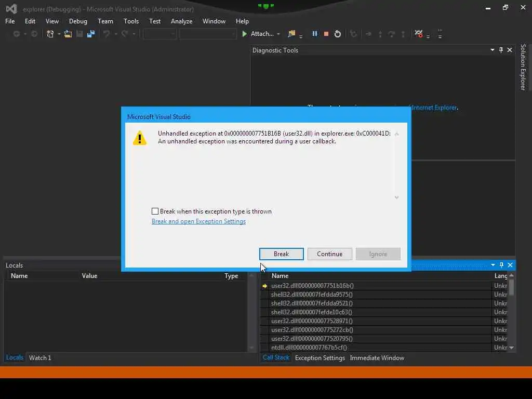This screenshot has height=399, width=532.
Task: Click the exception message scroll down arrow
Action: coord(396,197)
